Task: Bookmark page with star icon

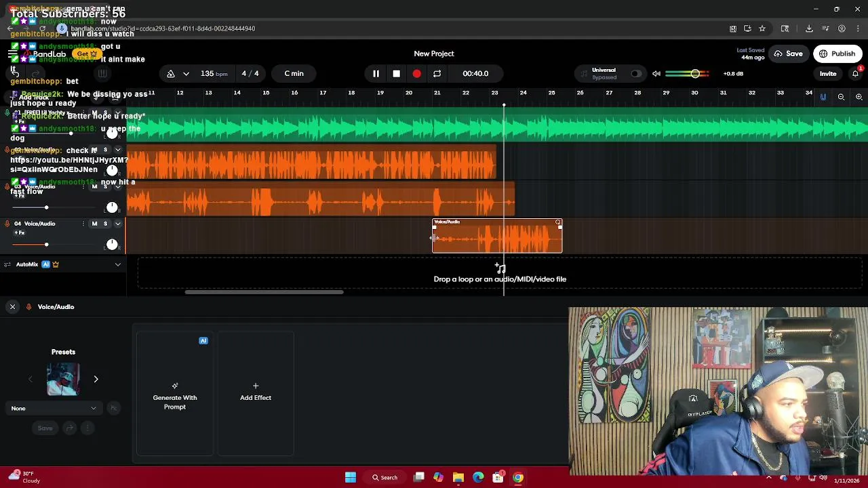Action: 762,28
